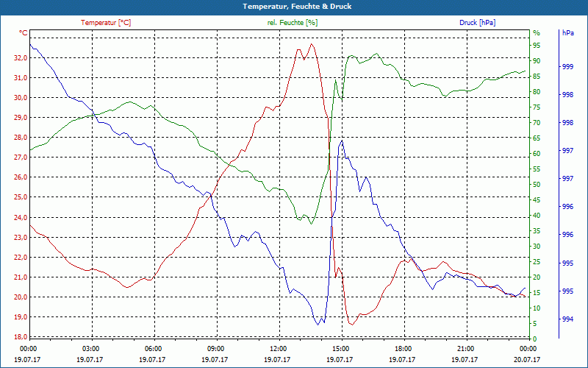Click the green '65' humidity axis value

[x=537, y=138]
